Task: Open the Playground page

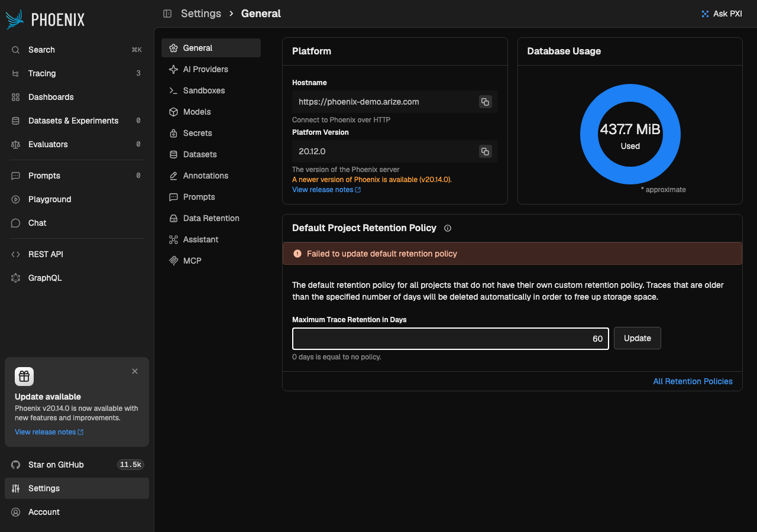Action: pos(77,199)
